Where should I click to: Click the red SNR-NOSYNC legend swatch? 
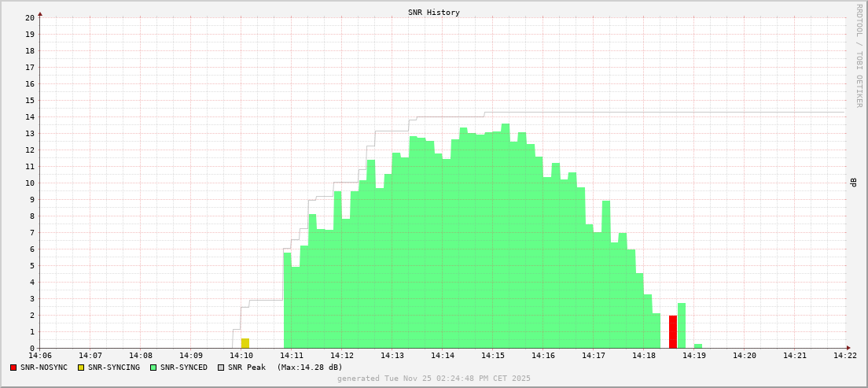click(13, 368)
